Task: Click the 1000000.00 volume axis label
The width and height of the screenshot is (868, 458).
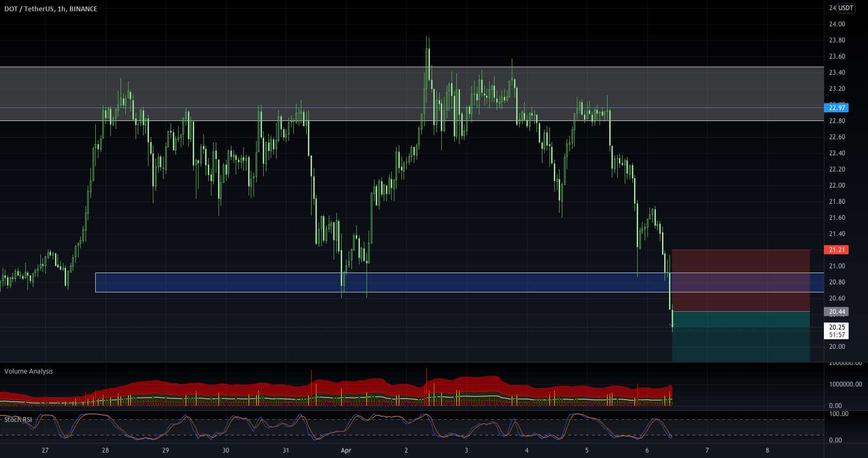Action: (845, 384)
